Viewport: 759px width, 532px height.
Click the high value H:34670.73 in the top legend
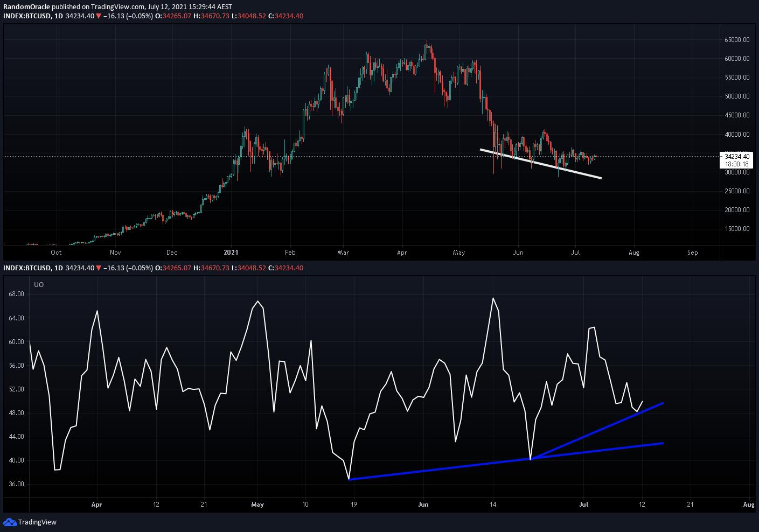[211, 16]
